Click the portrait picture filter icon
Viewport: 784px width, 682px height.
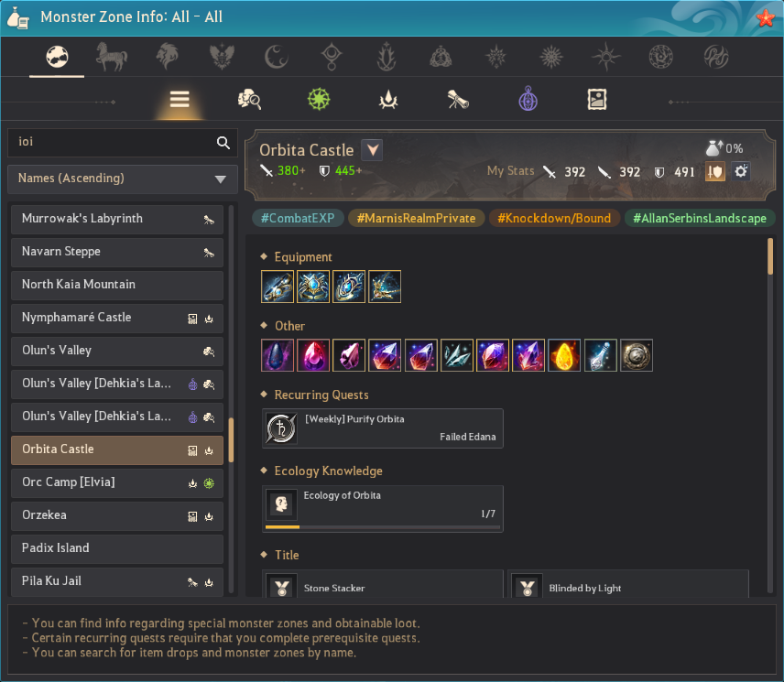point(597,100)
